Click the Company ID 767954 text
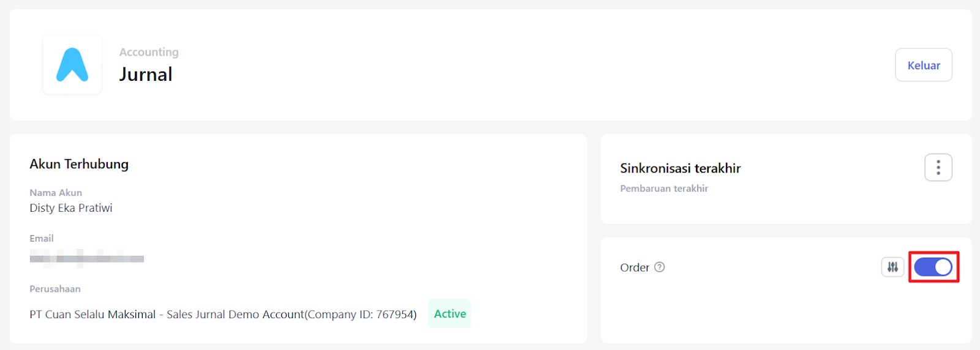The height and width of the screenshot is (350, 980). (361, 315)
